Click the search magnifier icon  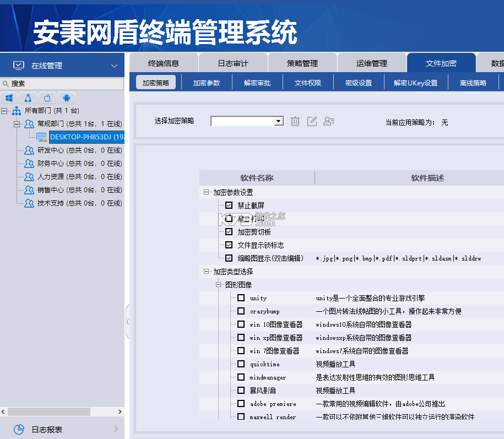(6, 84)
